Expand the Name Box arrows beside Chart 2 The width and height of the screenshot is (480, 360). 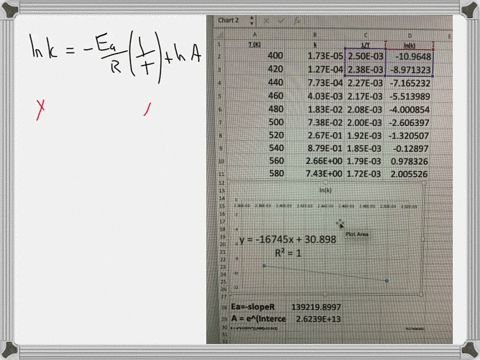(x=252, y=21)
